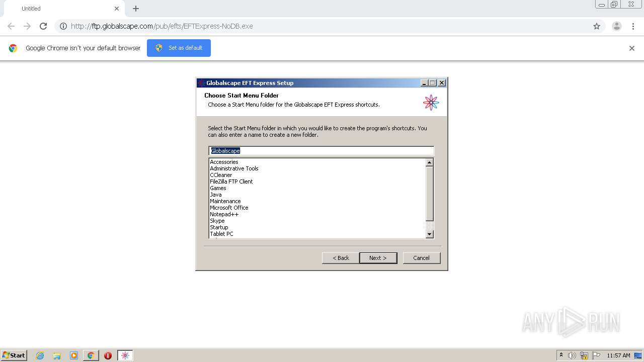The image size is (644, 362).
Task: Switch to Globalscape installer taskbar button
Action: tap(125, 355)
